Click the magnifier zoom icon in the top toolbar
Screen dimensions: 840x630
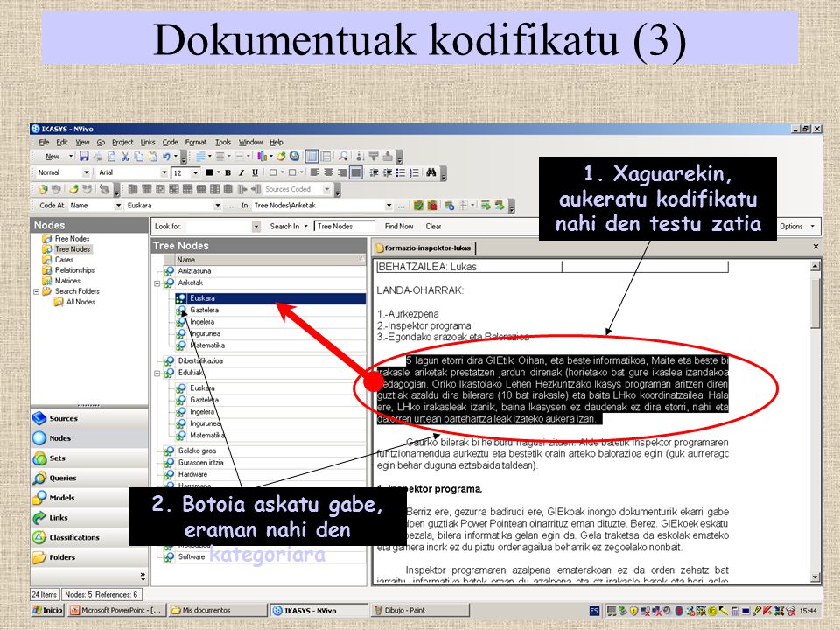(343, 157)
